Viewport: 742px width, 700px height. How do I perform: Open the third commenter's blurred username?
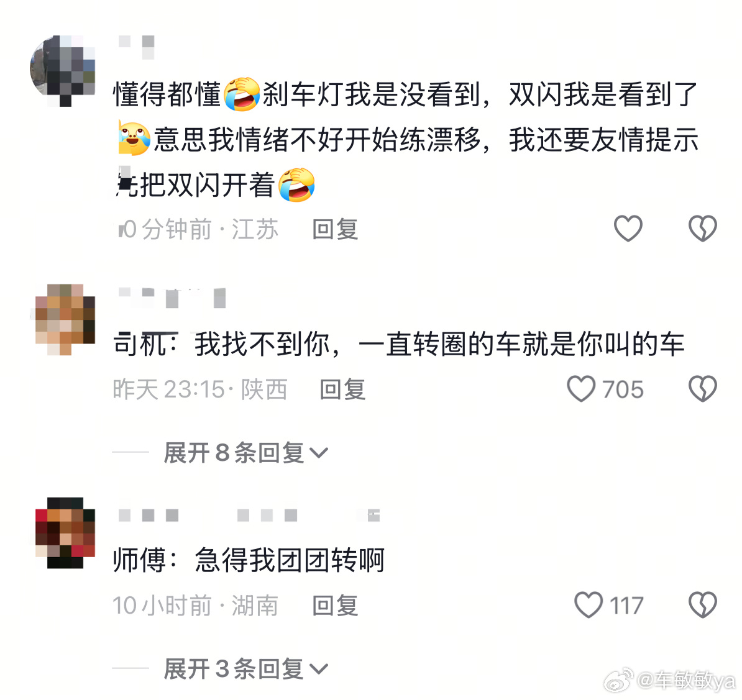tap(249, 515)
